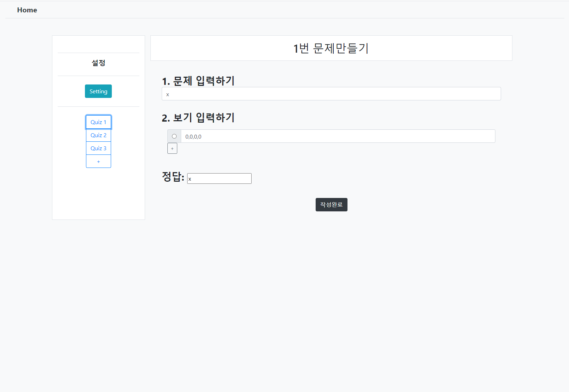
Task: Click into the 0,0,0,0 choice text field
Action: click(338, 136)
